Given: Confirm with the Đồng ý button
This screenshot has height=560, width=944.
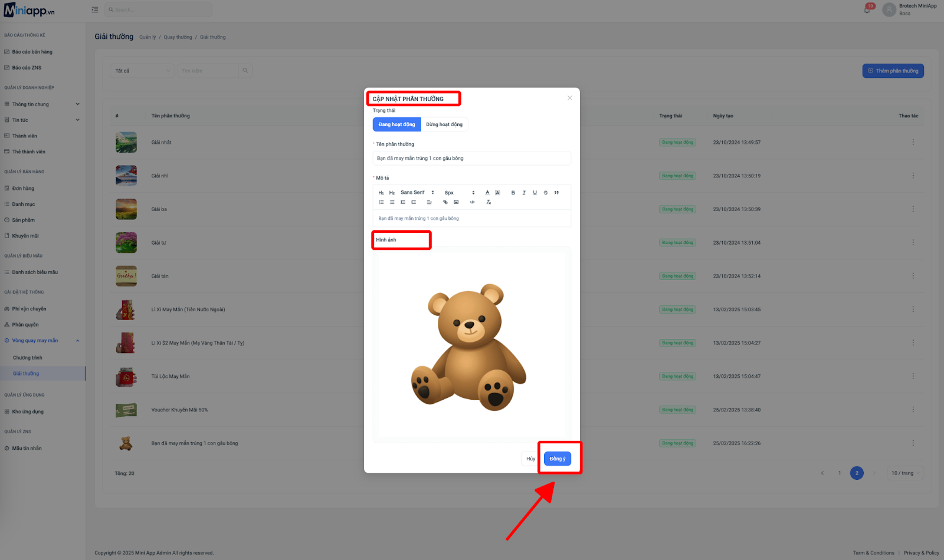Looking at the screenshot, I should [558, 459].
